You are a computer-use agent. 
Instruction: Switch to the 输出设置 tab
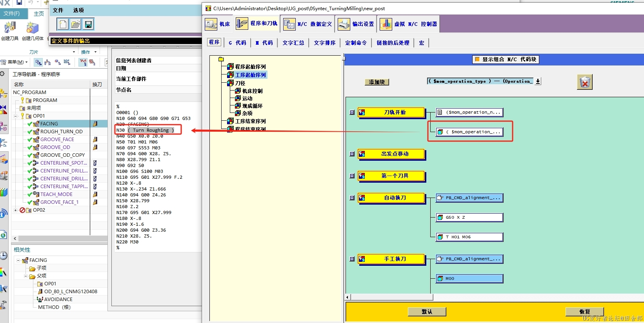pos(356,24)
